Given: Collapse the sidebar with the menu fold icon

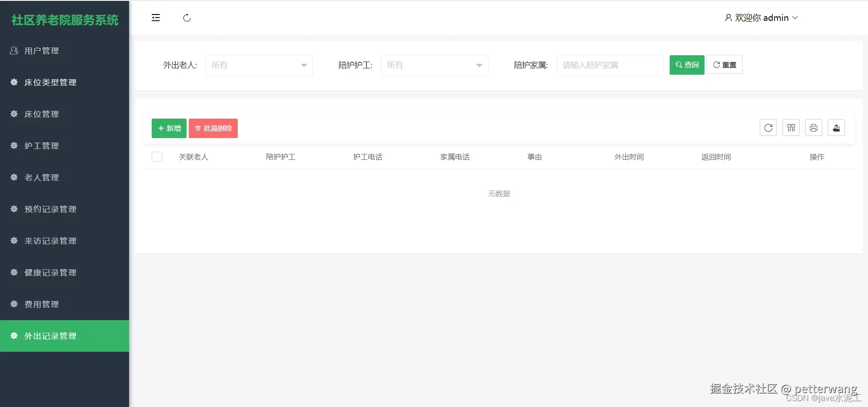Looking at the screenshot, I should pos(156,18).
